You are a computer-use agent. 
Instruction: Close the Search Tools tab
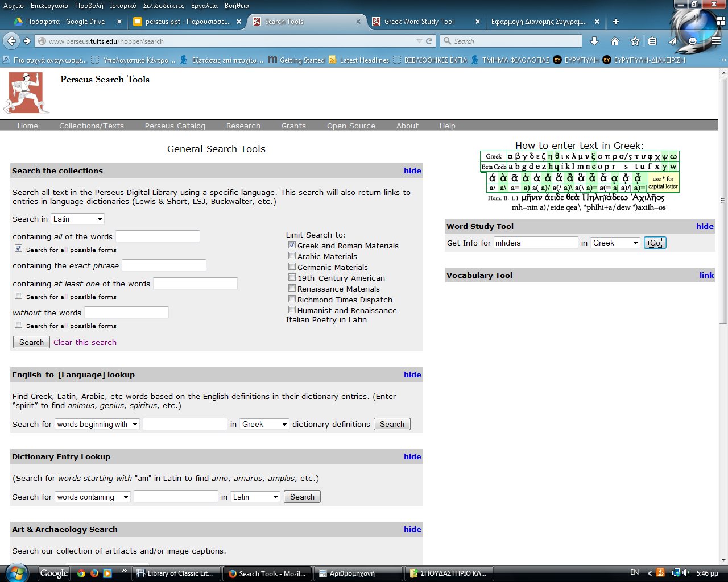click(x=358, y=22)
